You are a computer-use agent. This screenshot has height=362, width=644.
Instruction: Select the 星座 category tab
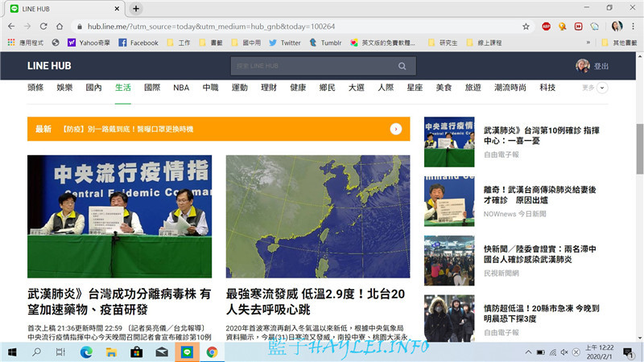(x=415, y=88)
